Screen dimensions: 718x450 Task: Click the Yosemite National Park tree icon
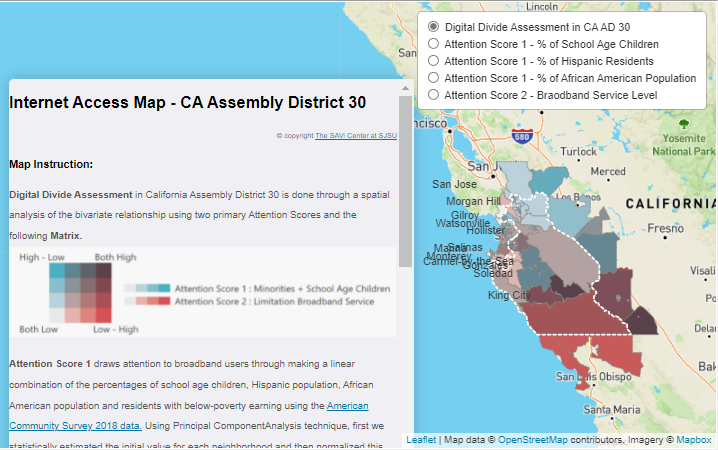tap(684, 124)
